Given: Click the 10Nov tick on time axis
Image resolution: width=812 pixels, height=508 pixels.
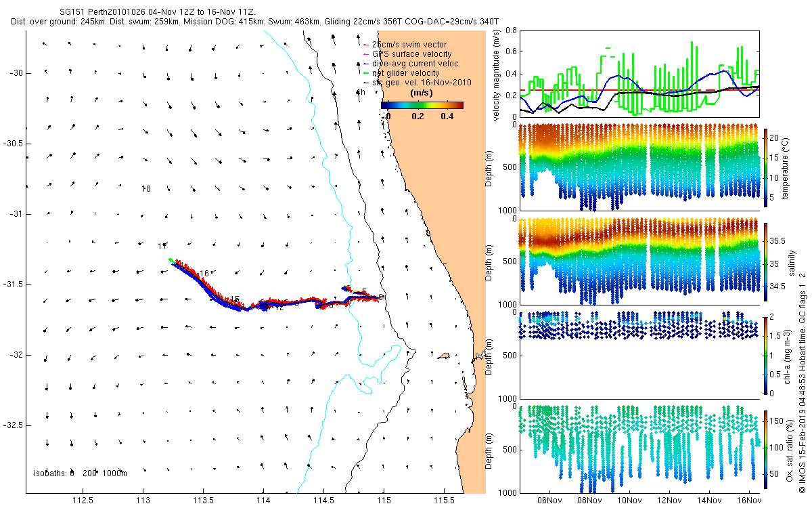Looking at the screenshot, I should [629, 500].
